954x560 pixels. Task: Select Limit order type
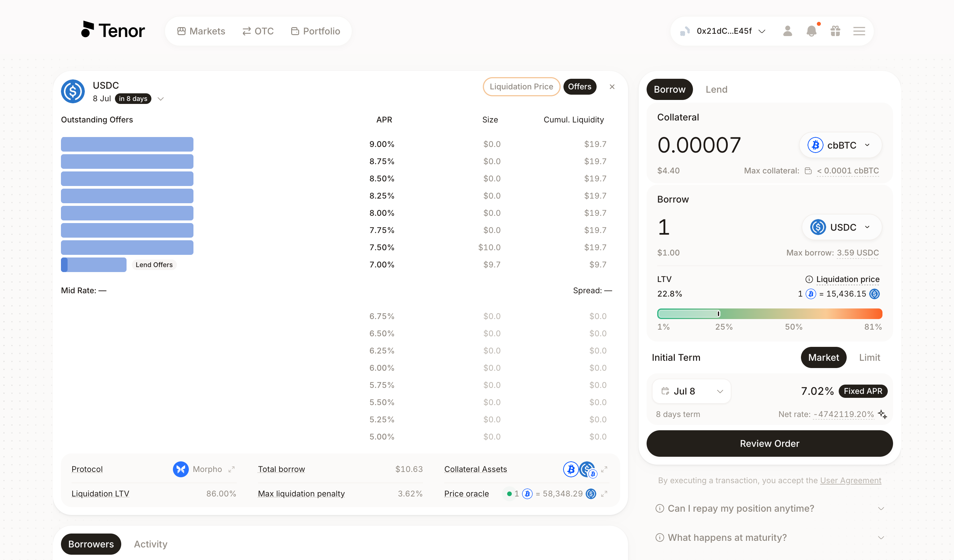869,357
